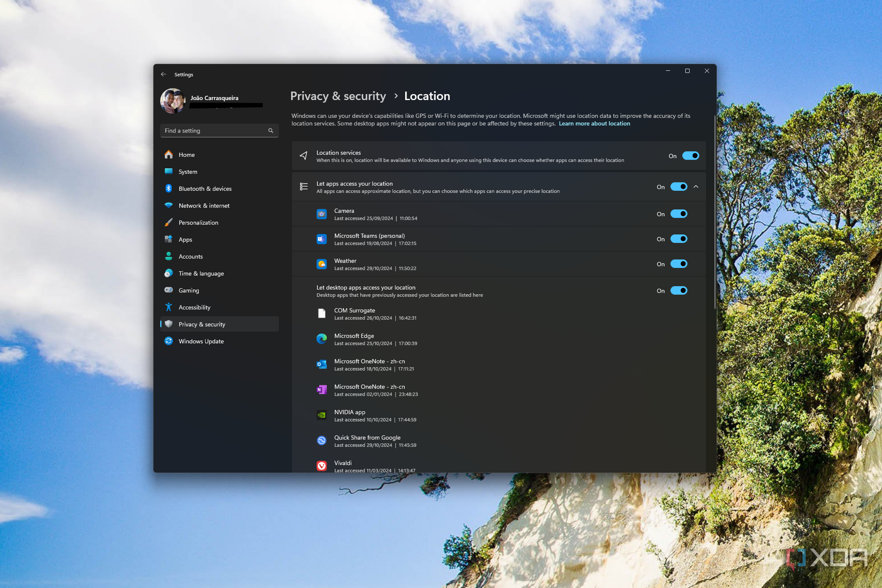Image resolution: width=882 pixels, height=588 pixels.
Task: Click the blue Outlook-style OneNote zh-cn icon
Action: (322, 364)
